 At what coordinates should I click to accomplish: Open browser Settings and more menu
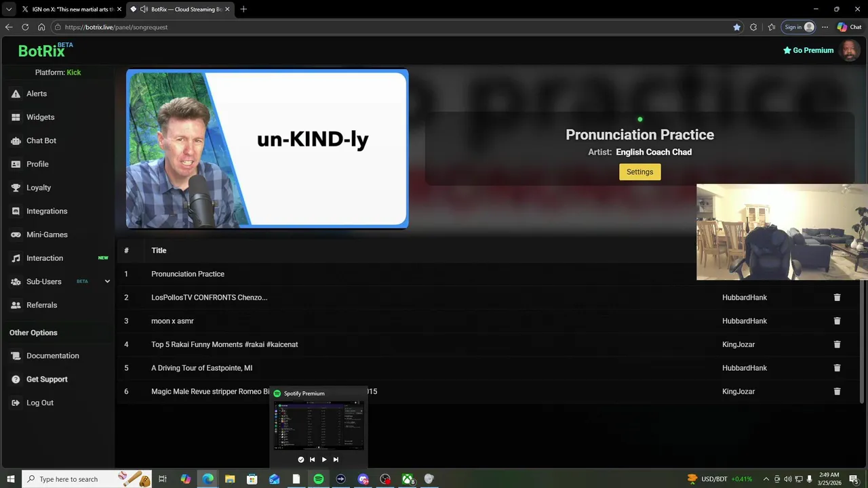coord(825,27)
